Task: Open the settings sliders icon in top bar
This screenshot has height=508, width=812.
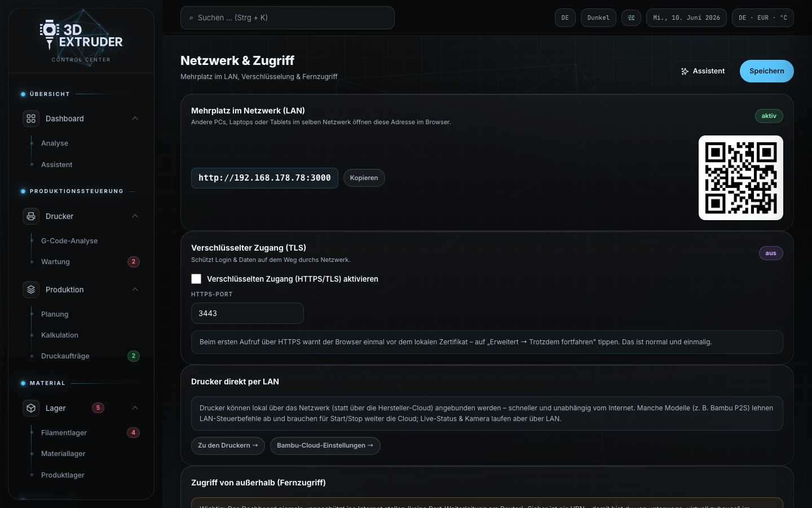Action: coord(631,18)
